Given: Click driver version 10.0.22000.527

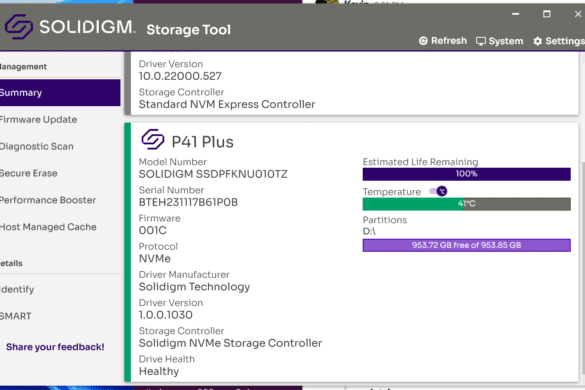Looking at the screenshot, I should [x=180, y=76].
